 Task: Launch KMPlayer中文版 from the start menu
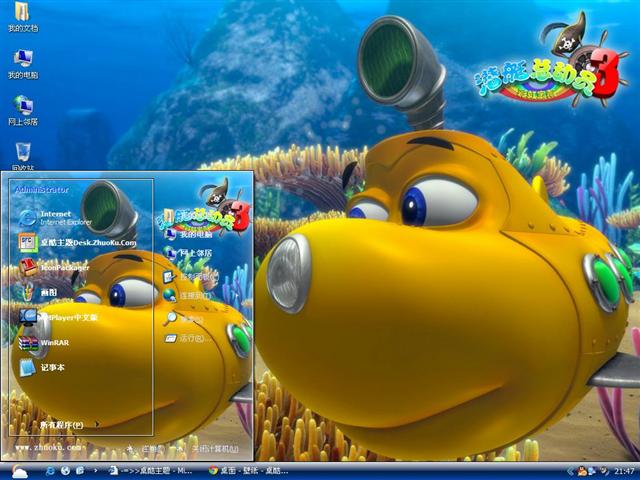(x=58, y=318)
